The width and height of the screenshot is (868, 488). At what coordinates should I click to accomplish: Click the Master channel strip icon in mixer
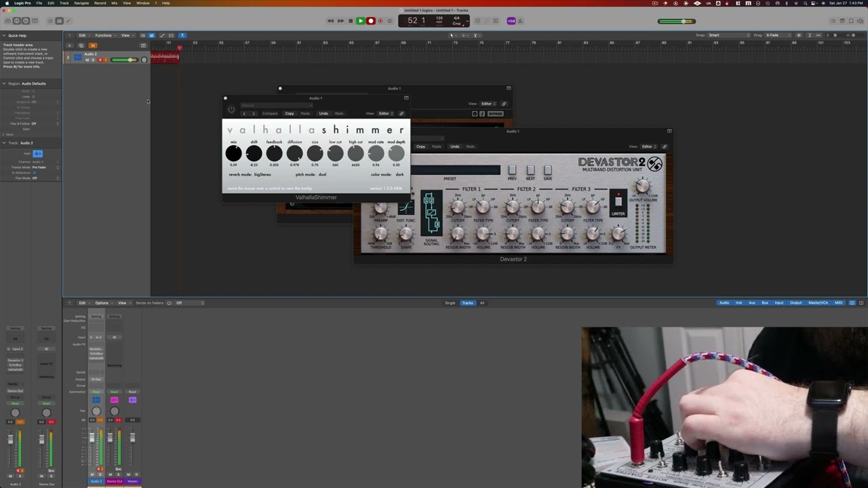(132, 400)
